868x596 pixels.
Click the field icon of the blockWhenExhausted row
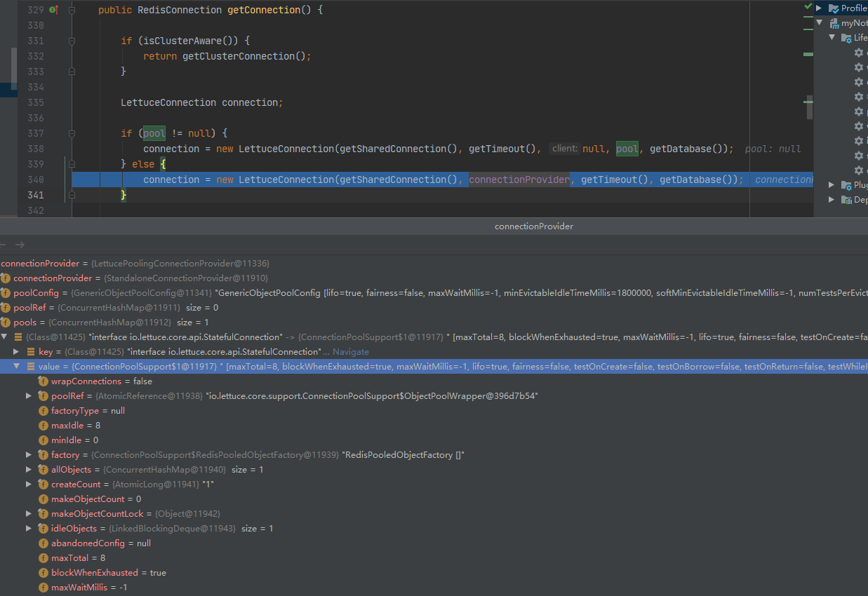44,573
